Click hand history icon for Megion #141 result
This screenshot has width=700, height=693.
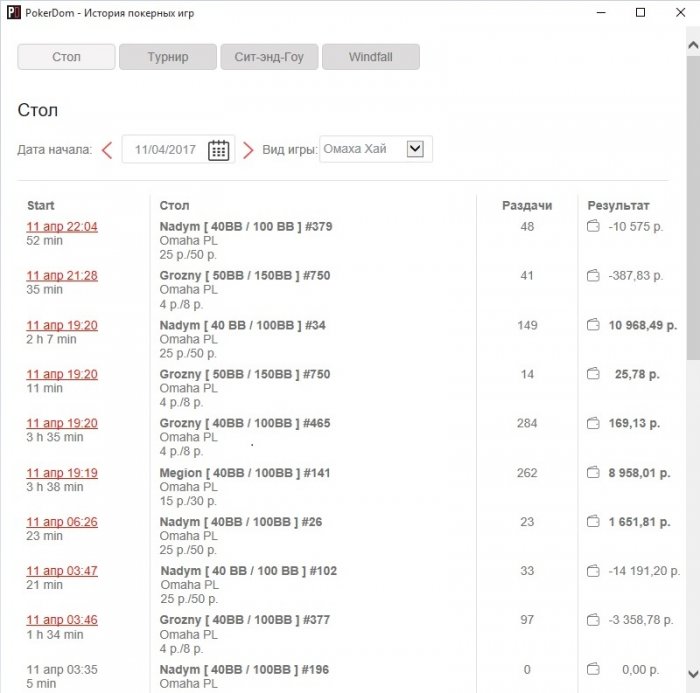pos(593,473)
